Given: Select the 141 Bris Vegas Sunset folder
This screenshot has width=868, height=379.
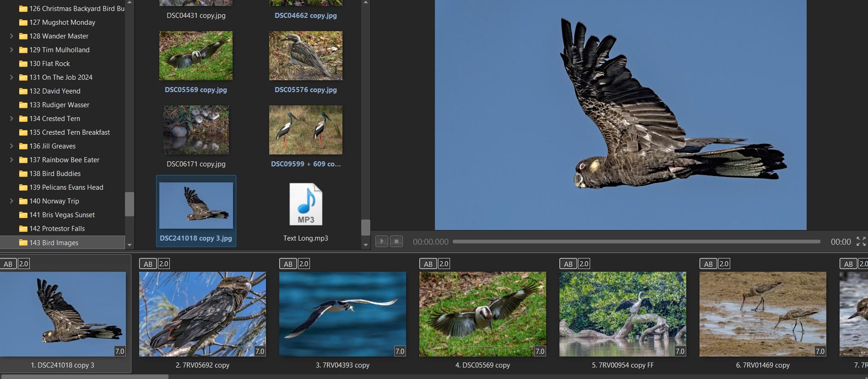Looking at the screenshot, I should point(57,214).
